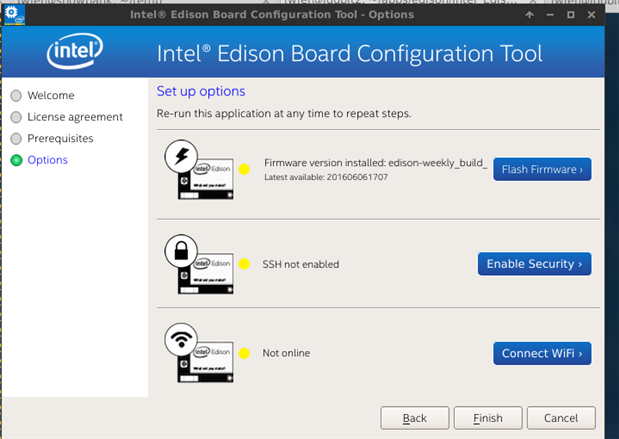Viewport: 619px width, 439px height.
Task: Select the green Options step indicator
Action: point(16,160)
